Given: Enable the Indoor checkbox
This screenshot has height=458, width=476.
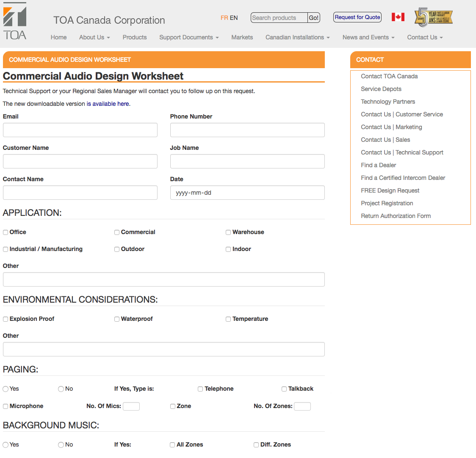Looking at the screenshot, I should 228,249.
